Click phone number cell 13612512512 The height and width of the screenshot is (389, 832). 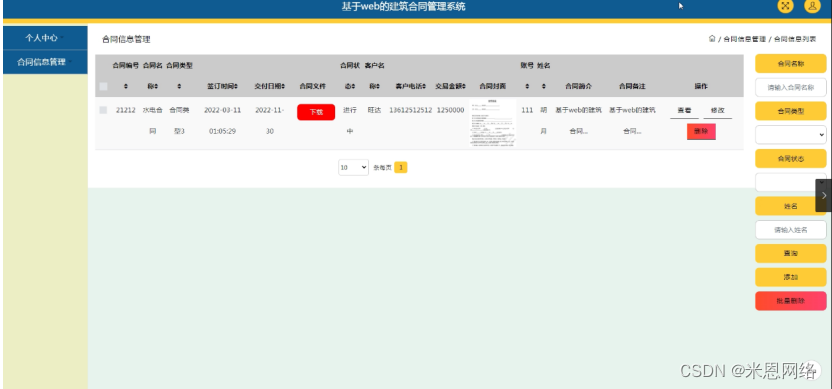411,110
